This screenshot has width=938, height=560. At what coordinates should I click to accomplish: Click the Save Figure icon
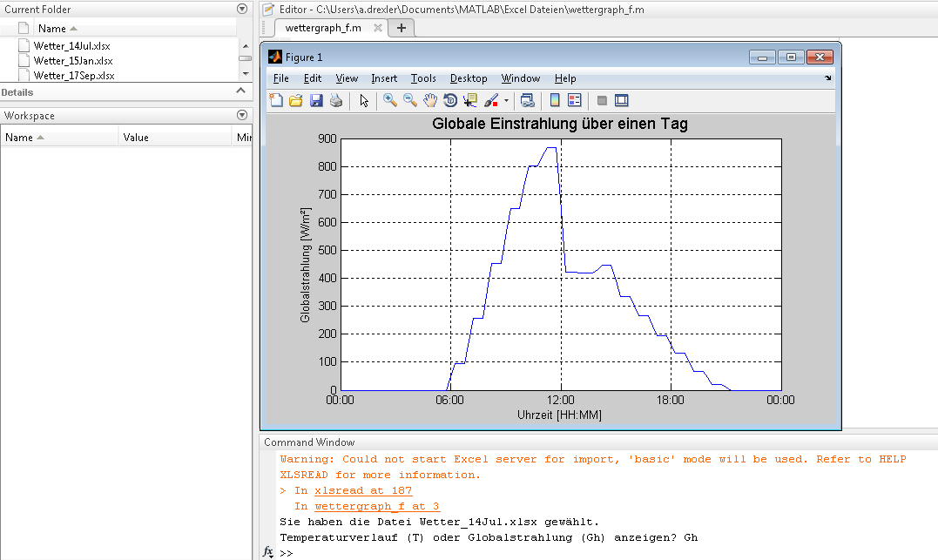pyautogui.click(x=316, y=101)
